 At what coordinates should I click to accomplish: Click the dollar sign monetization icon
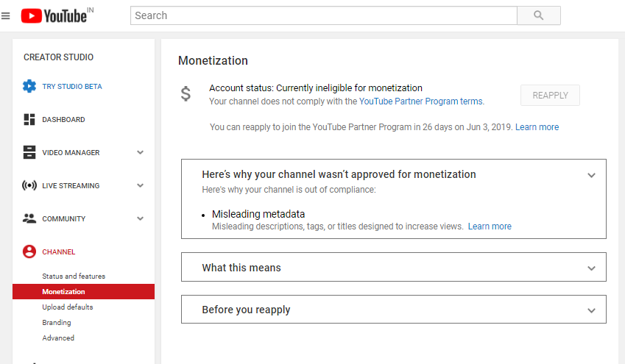(x=186, y=94)
